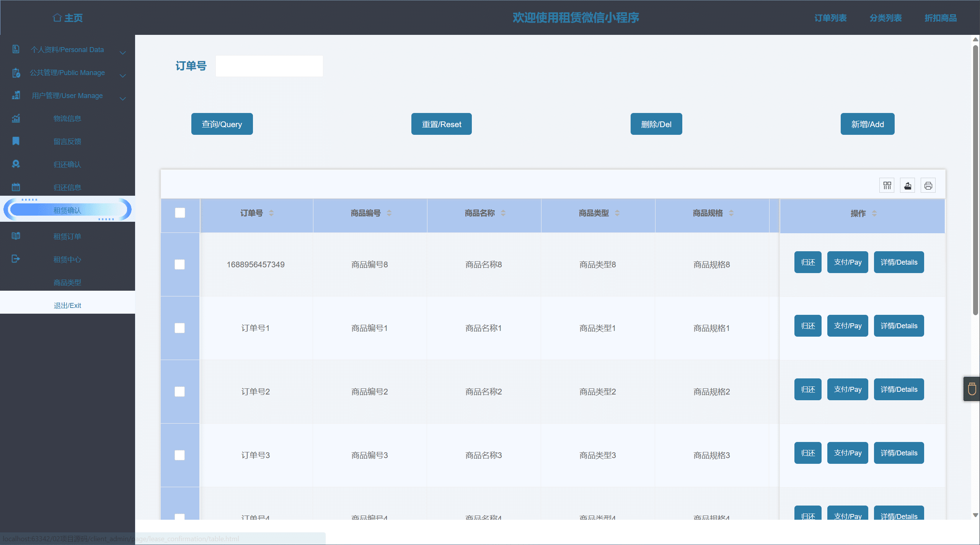This screenshot has width=980, height=545.
Task: Click the table print icon
Action: pyautogui.click(x=928, y=186)
